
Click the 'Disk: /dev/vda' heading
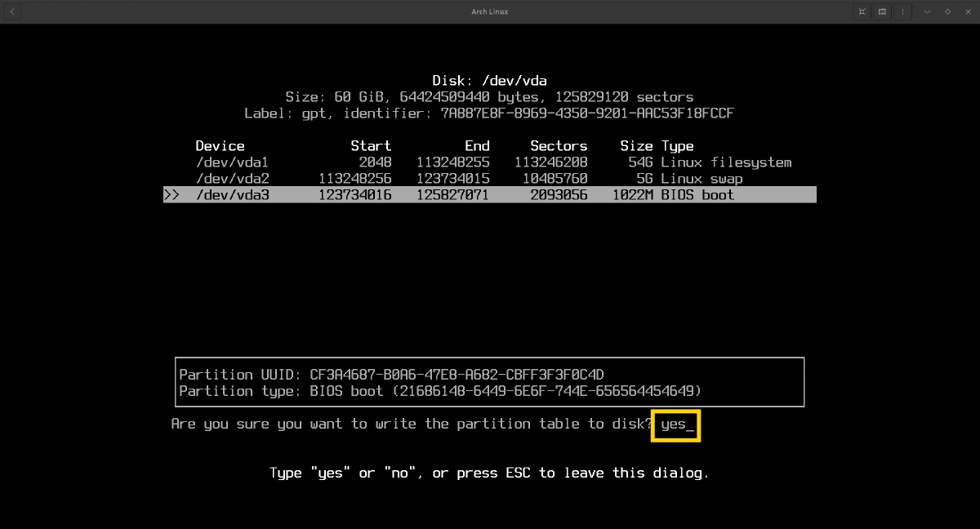point(489,81)
